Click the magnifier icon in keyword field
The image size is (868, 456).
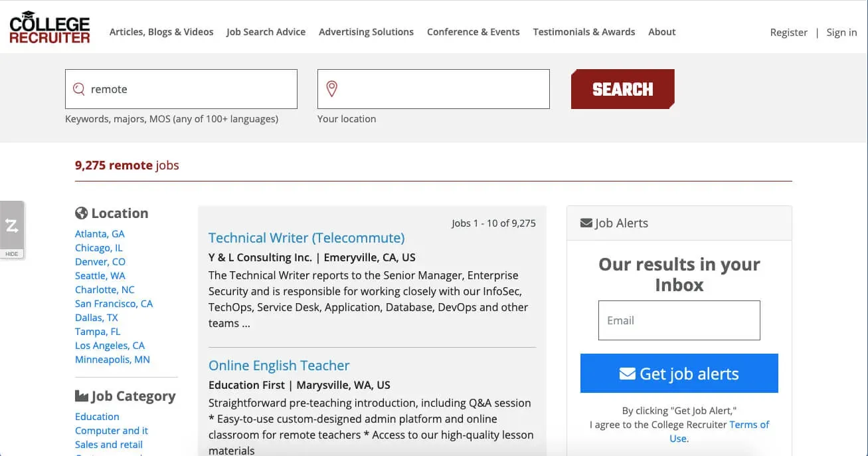79,89
